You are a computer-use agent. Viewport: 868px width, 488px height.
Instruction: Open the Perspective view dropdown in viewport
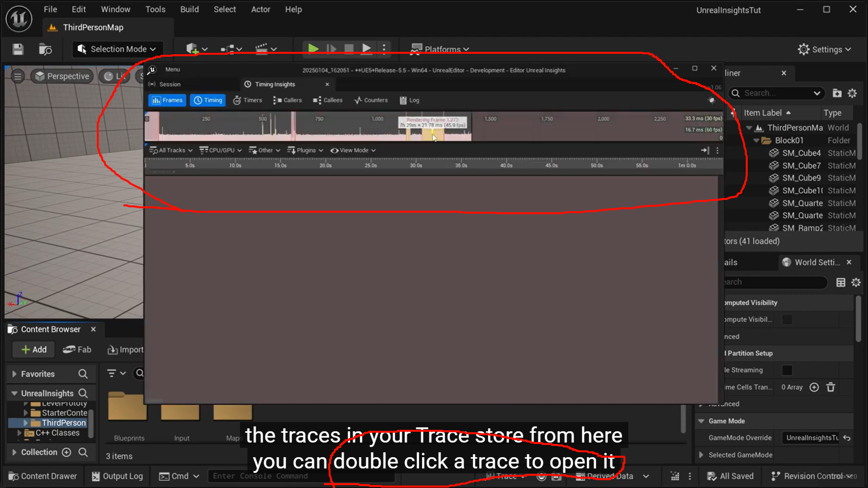62,76
